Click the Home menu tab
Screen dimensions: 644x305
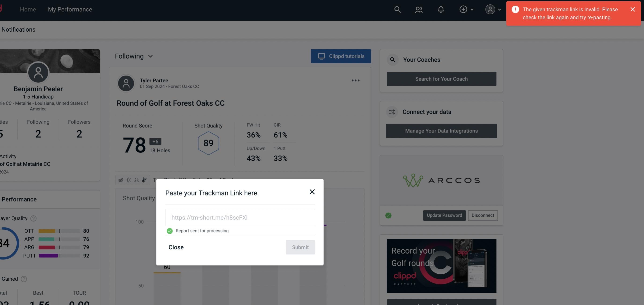coord(28,9)
